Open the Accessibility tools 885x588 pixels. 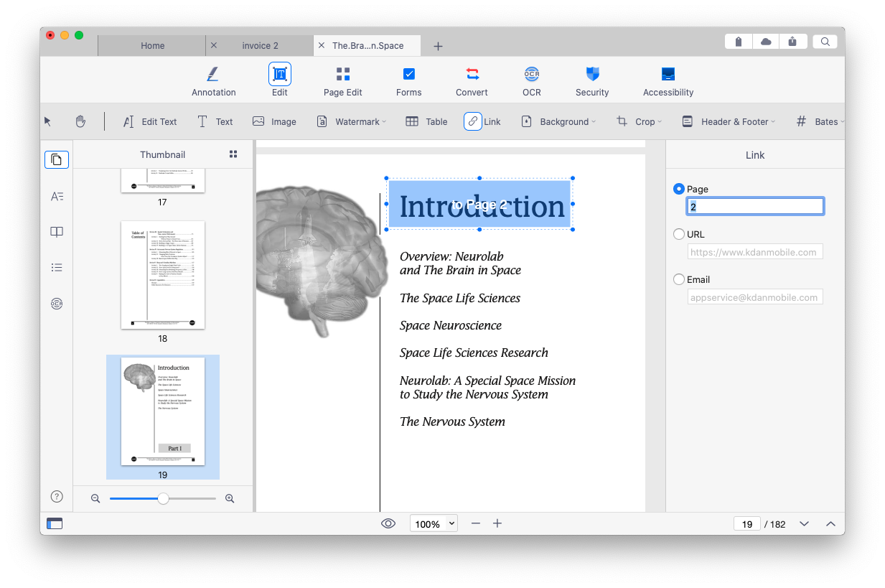point(668,80)
